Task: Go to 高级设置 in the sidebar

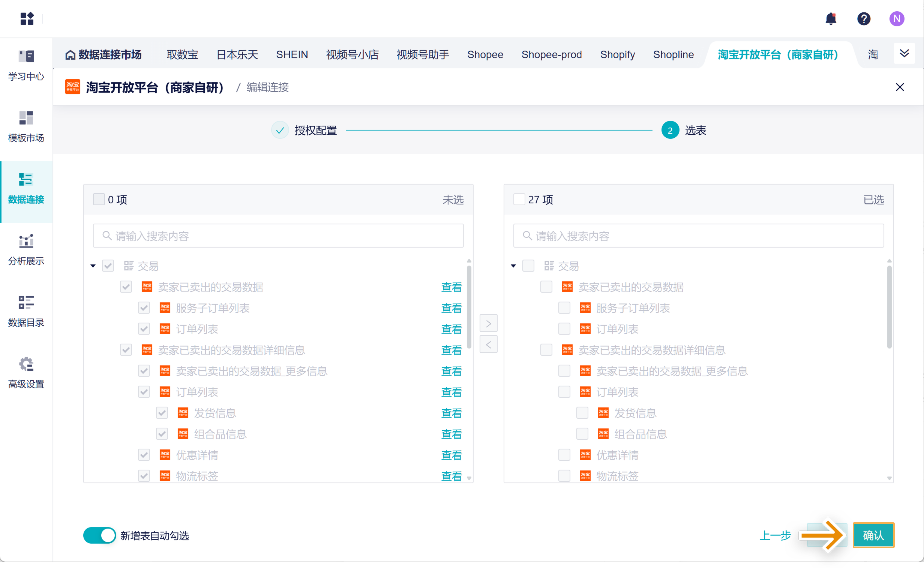Action: pos(26,373)
